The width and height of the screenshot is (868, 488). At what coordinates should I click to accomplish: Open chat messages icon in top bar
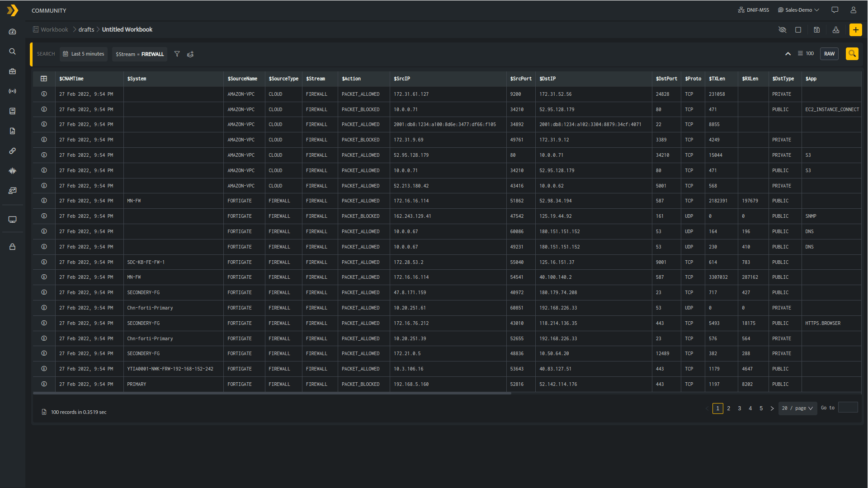pos(835,10)
